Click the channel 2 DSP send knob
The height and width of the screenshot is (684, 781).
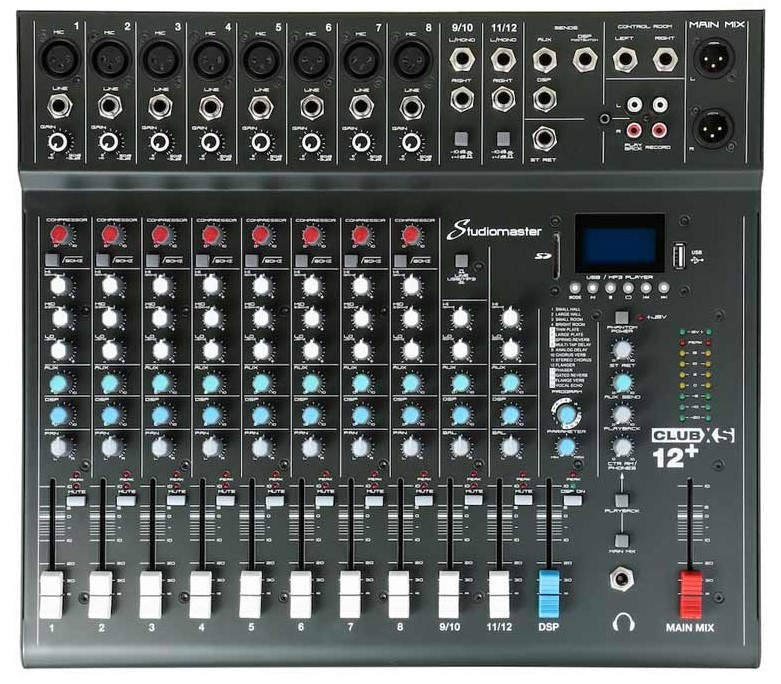(110, 415)
